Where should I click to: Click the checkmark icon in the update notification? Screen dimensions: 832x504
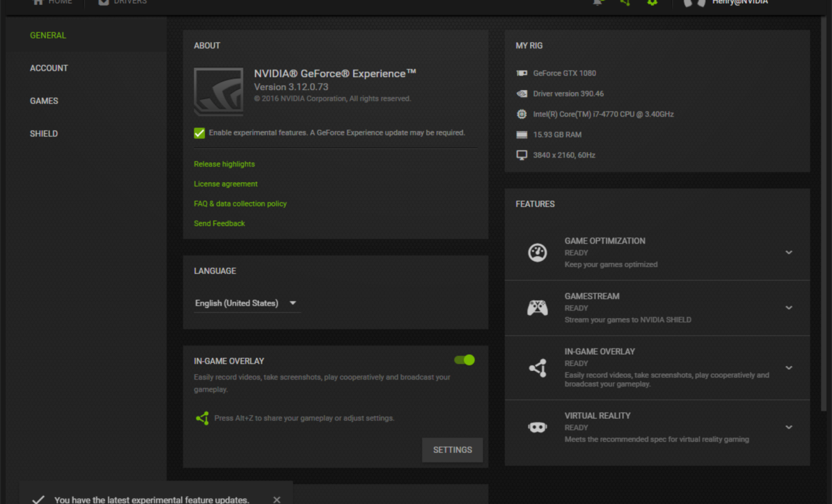click(38, 500)
